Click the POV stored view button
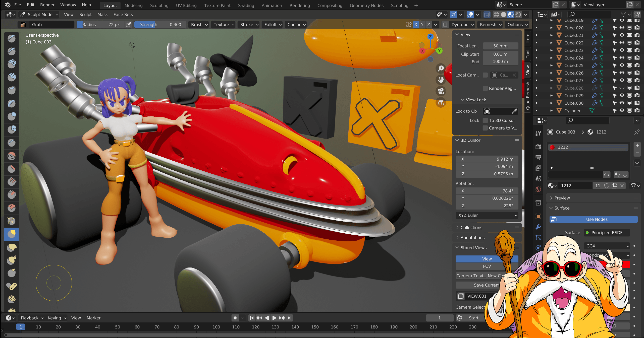 (487, 266)
